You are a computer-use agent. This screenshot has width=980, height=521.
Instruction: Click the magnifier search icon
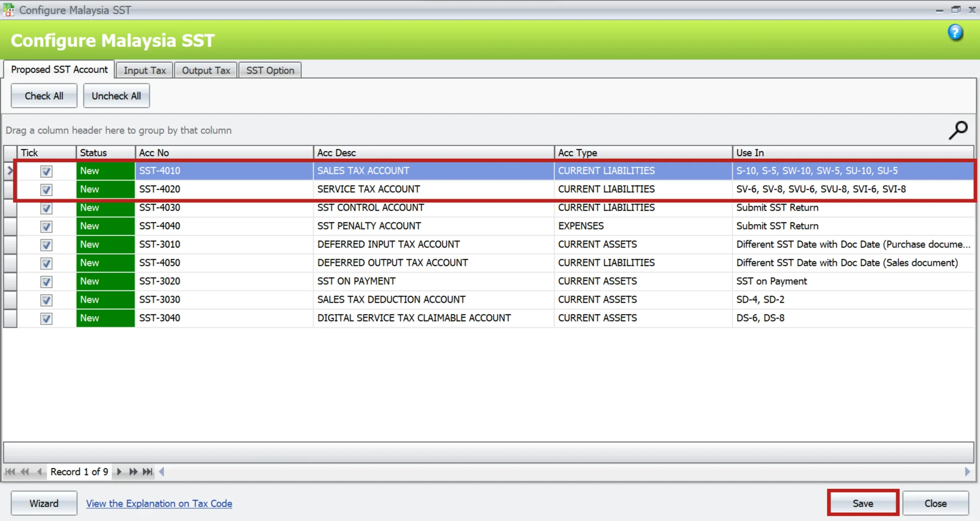(x=958, y=131)
